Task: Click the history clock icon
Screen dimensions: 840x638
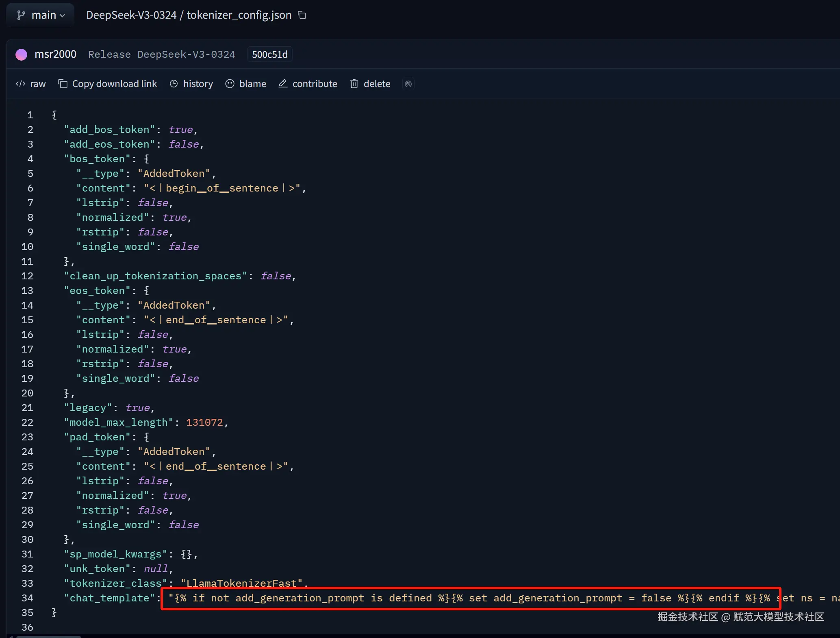Action: (x=174, y=84)
